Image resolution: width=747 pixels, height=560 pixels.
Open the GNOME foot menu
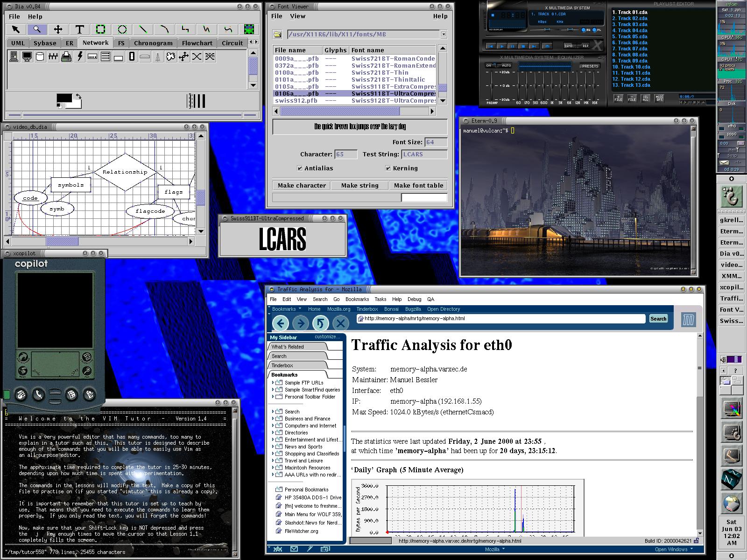731,196
